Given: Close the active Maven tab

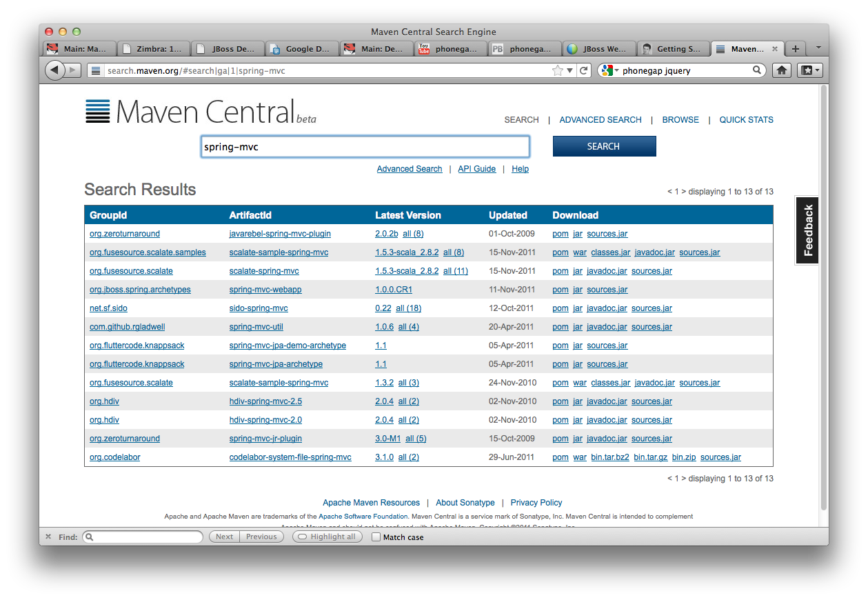Looking at the screenshot, I should tap(774, 49).
